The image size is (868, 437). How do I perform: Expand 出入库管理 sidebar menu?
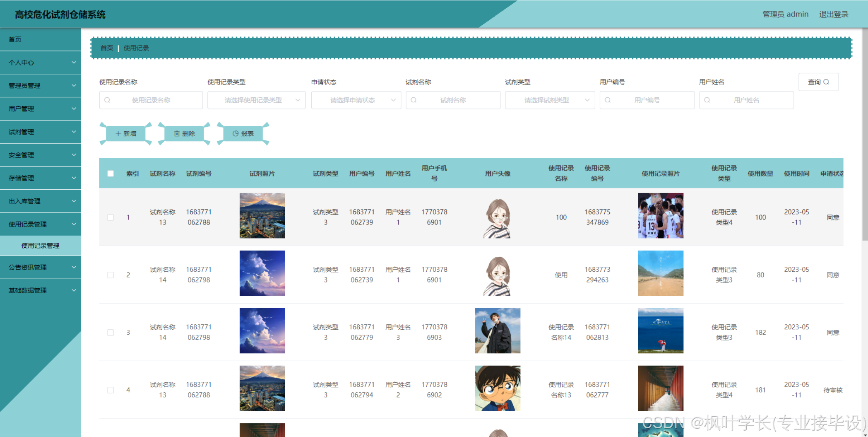[x=41, y=201]
